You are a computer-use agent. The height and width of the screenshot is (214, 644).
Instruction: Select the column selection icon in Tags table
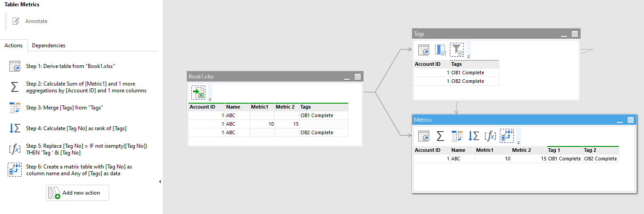point(440,50)
